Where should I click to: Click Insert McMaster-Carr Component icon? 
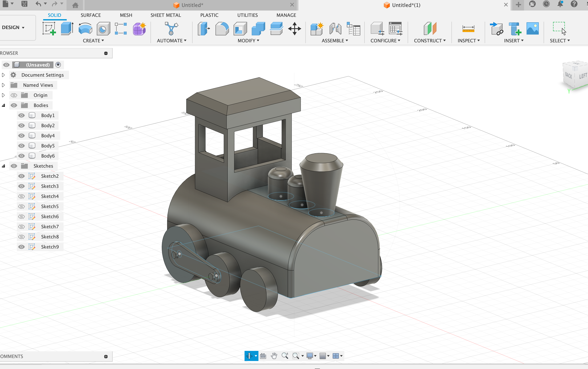point(515,29)
